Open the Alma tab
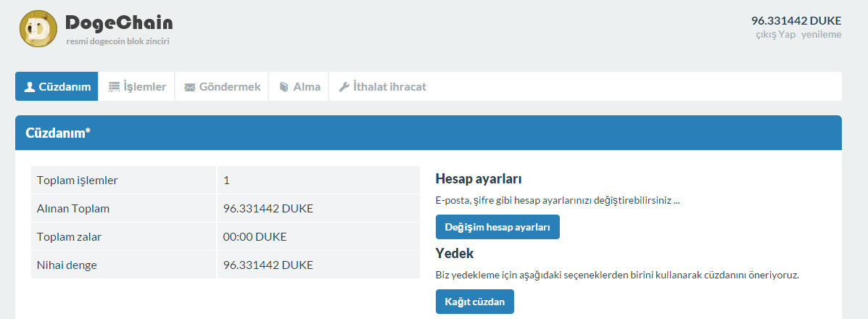This screenshot has height=319, width=868. point(299,86)
